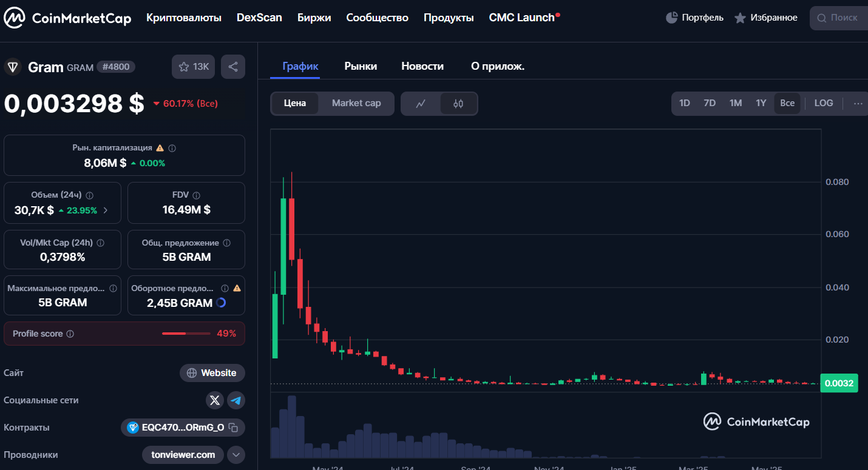Open the Биржи menu

click(x=314, y=18)
